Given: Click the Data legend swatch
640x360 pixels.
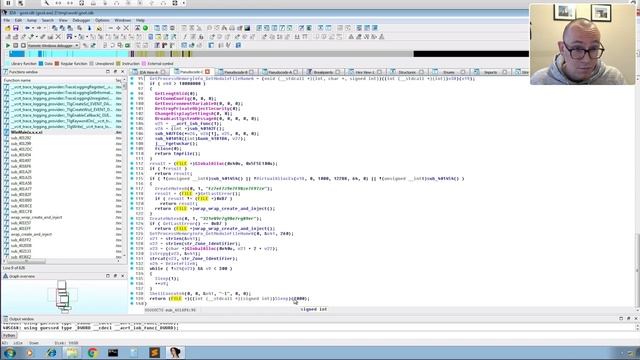Looking at the screenshot, I should tap(40, 64).
